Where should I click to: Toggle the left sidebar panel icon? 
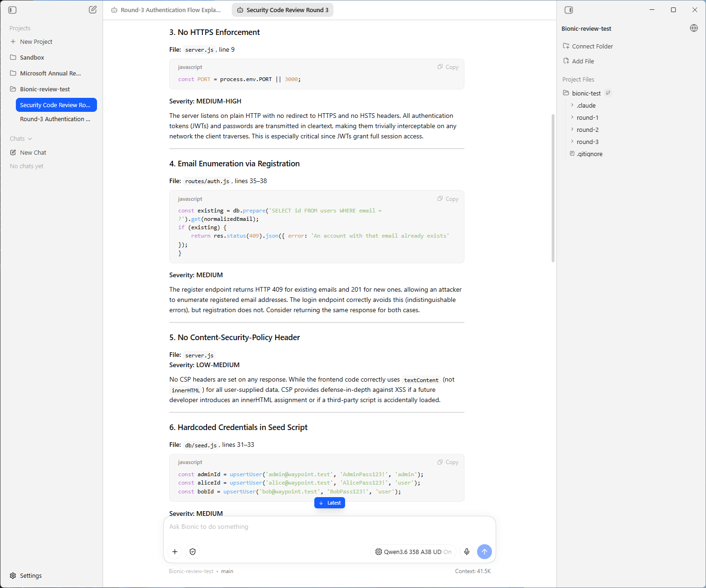13,10
